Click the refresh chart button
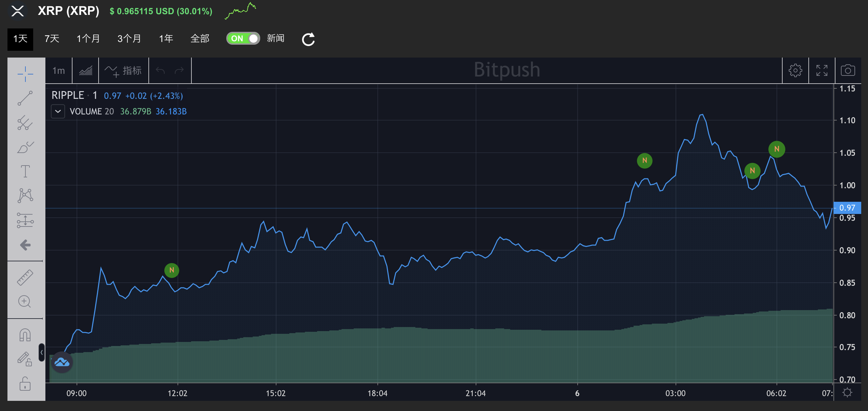This screenshot has height=411, width=868. coord(308,39)
